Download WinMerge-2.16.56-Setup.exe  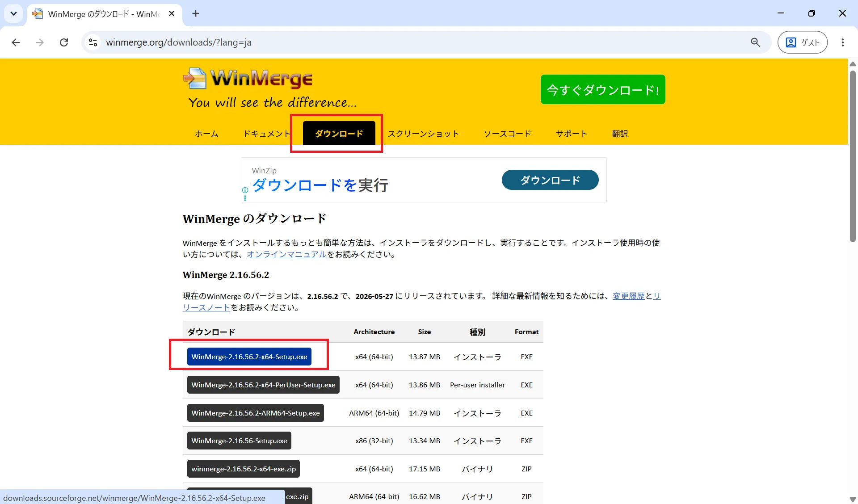pyautogui.click(x=240, y=441)
